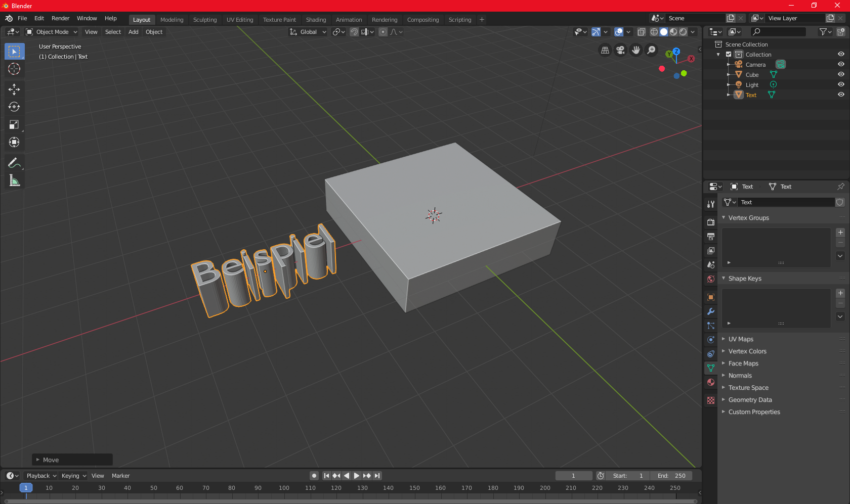Expand the Geometry Data panel

point(750,400)
